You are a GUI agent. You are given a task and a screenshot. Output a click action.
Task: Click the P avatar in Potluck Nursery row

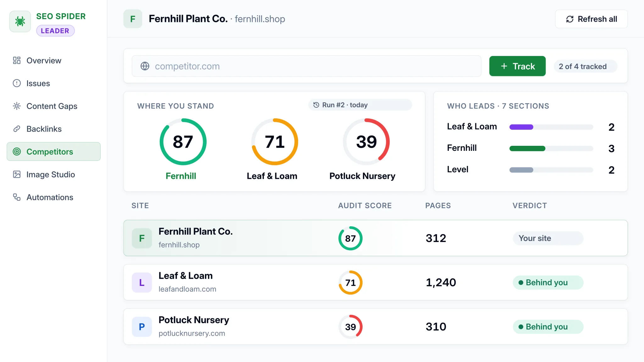click(x=142, y=327)
